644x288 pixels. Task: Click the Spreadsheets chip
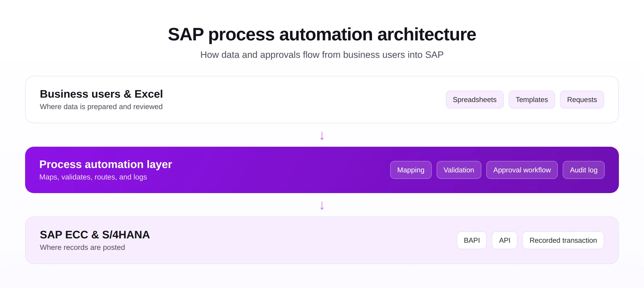pyautogui.click(x=475, y=100)
